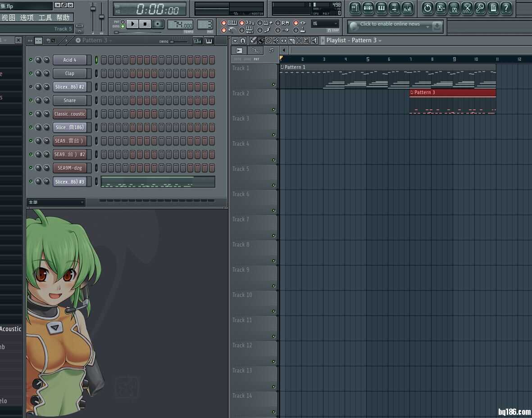532x418 pixels.
Task: Switch to Song mode
Action: tap(123, 27)
